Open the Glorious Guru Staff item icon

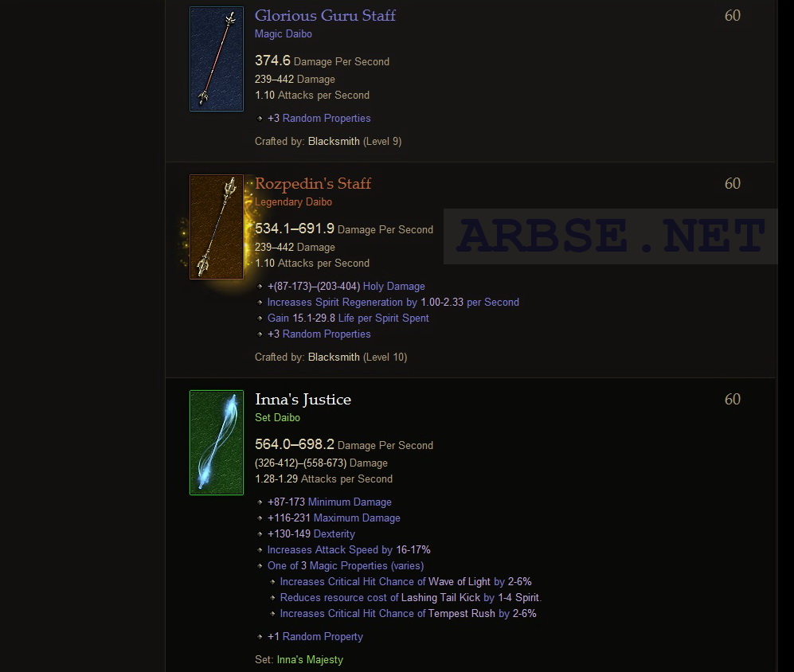click(217, 59)
